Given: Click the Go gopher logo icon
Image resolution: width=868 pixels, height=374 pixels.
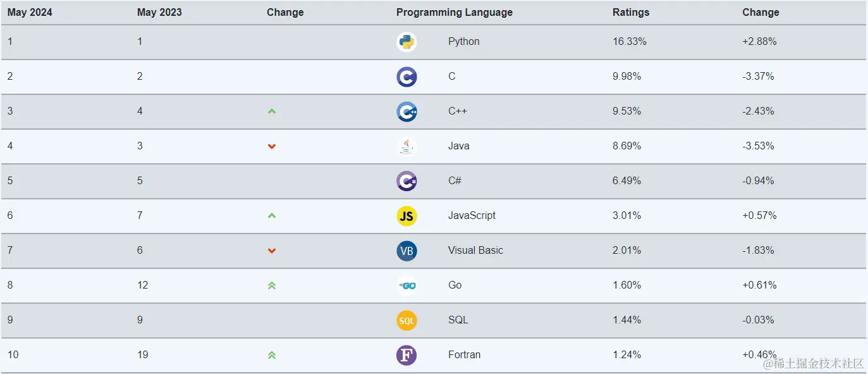Looking at the screenshot, I should tap(406, 286).
